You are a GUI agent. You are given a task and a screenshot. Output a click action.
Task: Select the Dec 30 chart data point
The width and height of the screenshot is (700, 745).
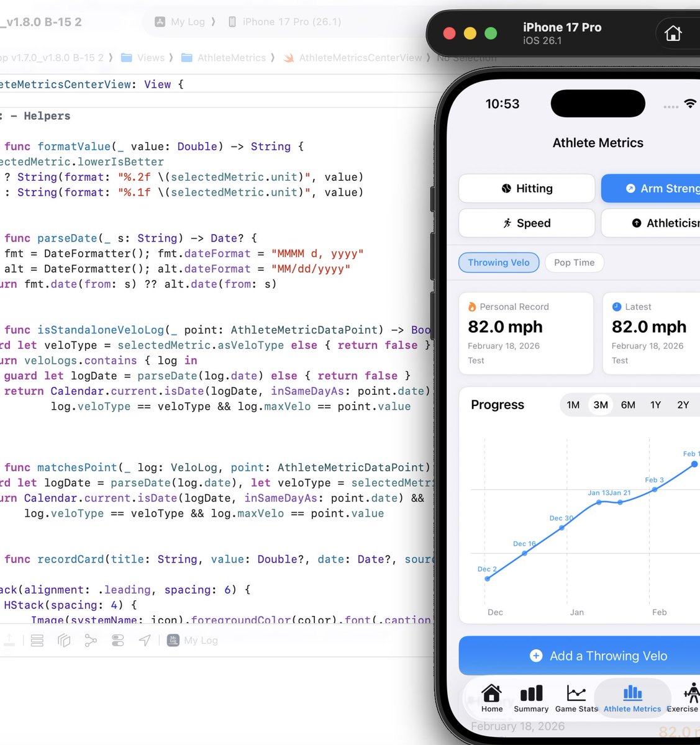point(562,528)
